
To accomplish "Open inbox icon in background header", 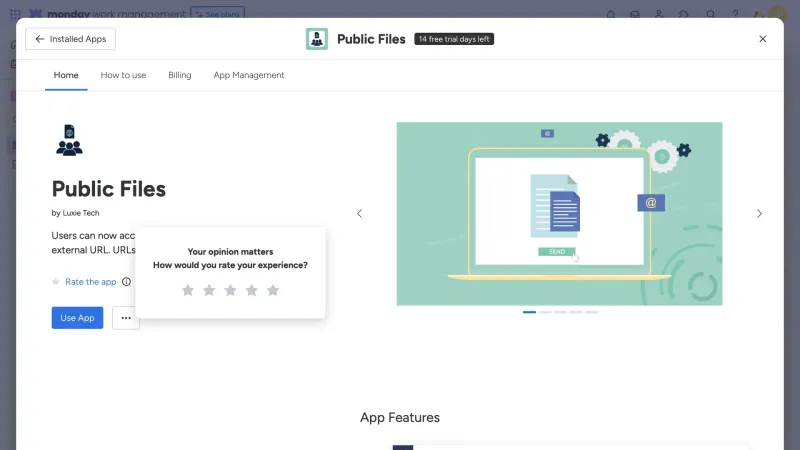I will click(x=635, y=14).
